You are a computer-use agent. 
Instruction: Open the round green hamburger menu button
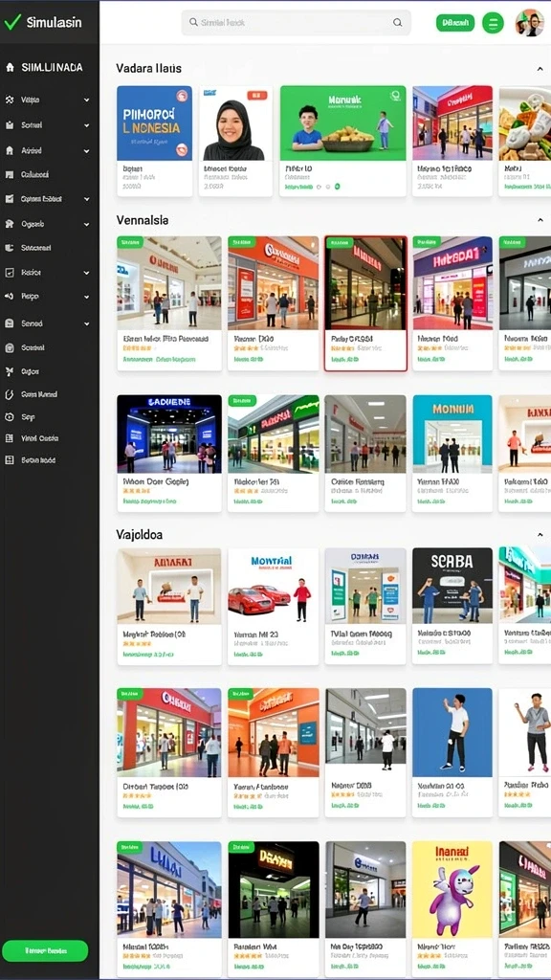pyautogui.click(x=493, y=23)
